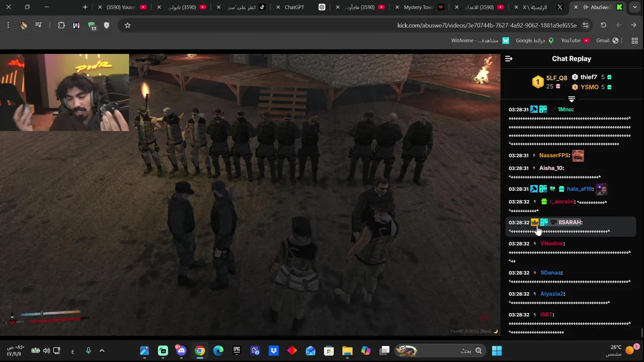644x362 pixels.
Task: Open top gifter 5LF_Q8 profile
Action: coord(556,78)
